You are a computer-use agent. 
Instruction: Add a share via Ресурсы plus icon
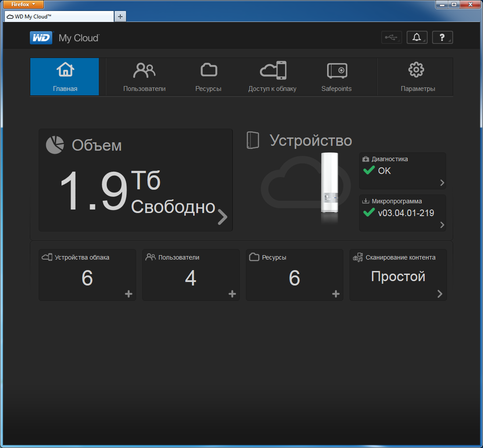point(336,294)
